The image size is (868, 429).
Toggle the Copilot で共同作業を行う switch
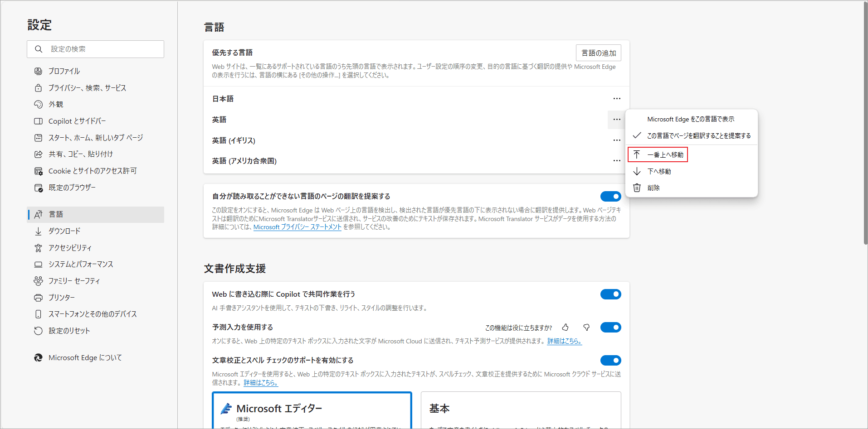610,294
